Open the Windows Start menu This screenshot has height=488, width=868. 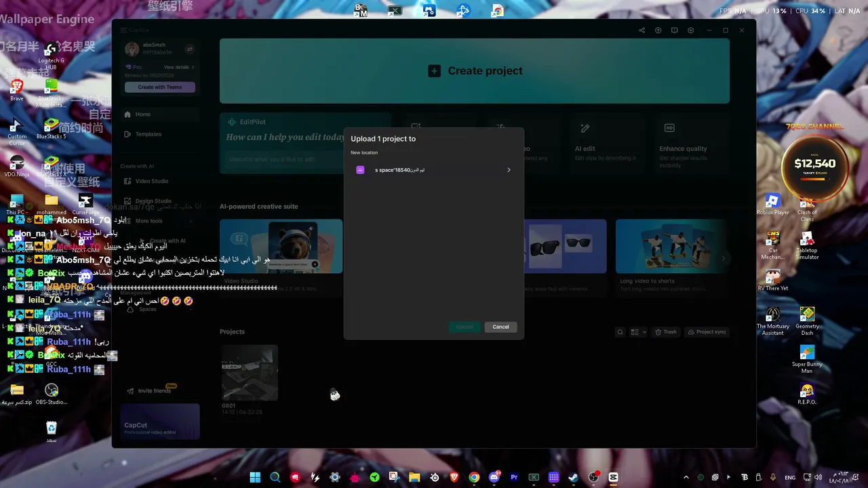click(255, 477)
